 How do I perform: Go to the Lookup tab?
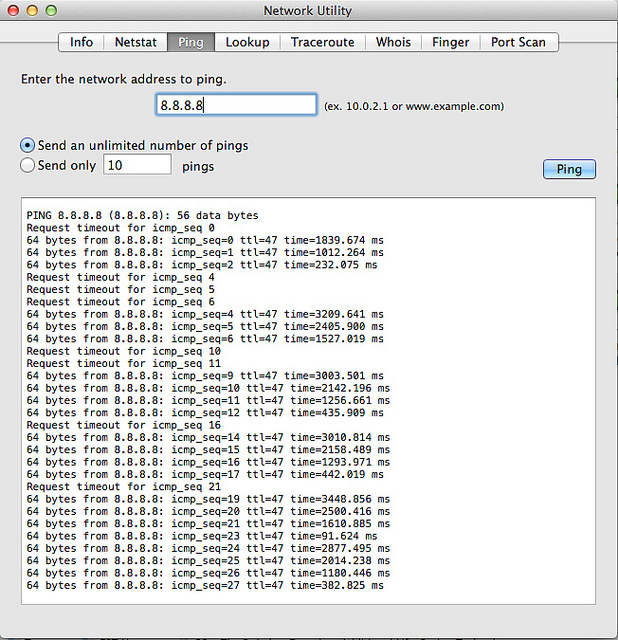(247, 42)
